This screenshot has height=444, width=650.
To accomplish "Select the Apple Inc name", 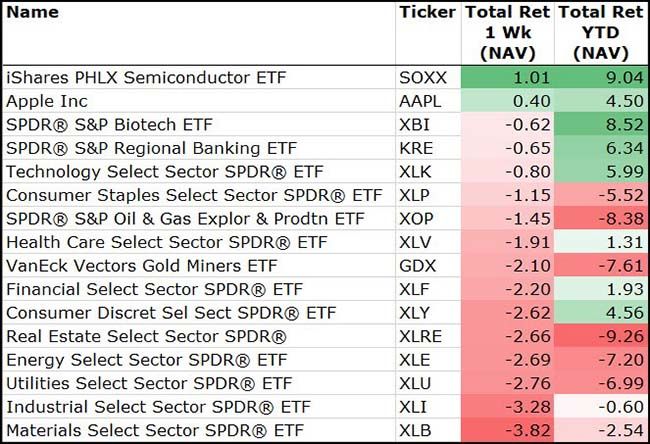I will click(47, 101).
